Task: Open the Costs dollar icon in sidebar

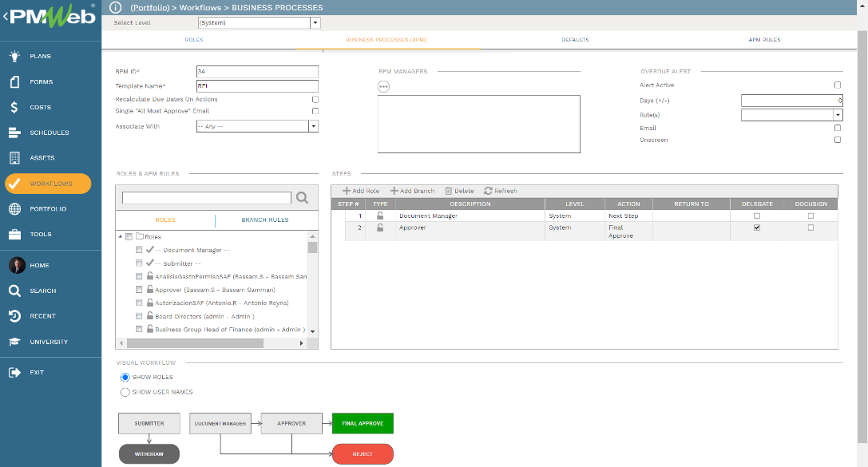Action: pyautogui.click(x=15, y=107)
